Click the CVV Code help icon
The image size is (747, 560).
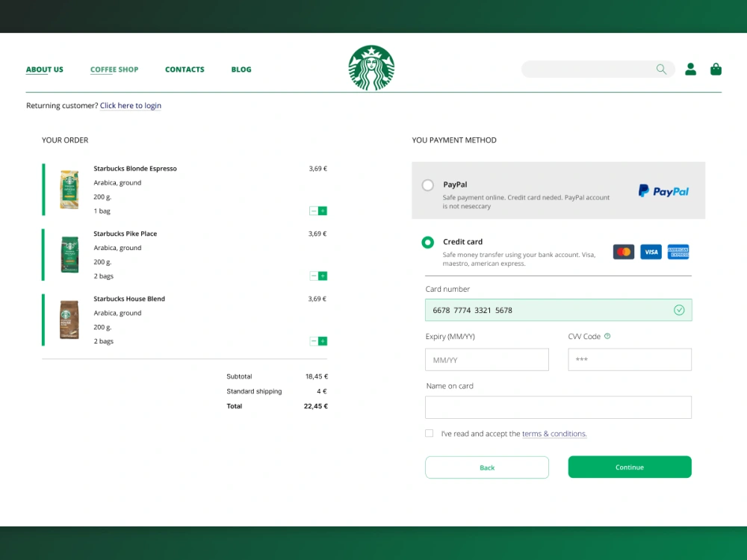tap(607, 336)
